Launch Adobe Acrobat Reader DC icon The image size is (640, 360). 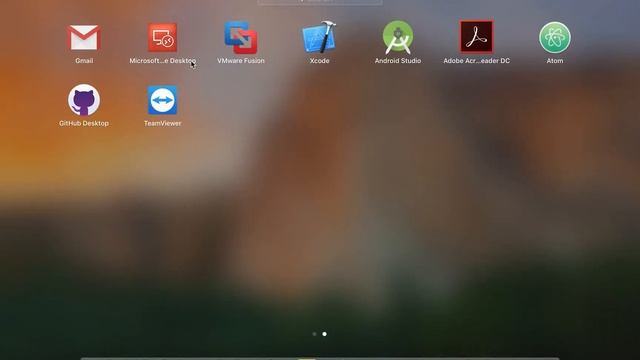[x=476, y=37]
